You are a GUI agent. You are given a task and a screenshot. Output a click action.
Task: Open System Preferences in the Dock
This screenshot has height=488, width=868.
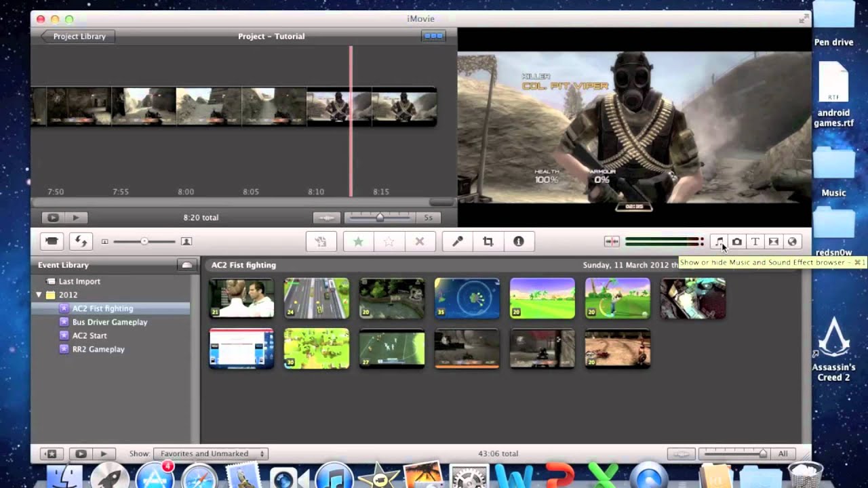pyautogui.click(x=468, y=476)
